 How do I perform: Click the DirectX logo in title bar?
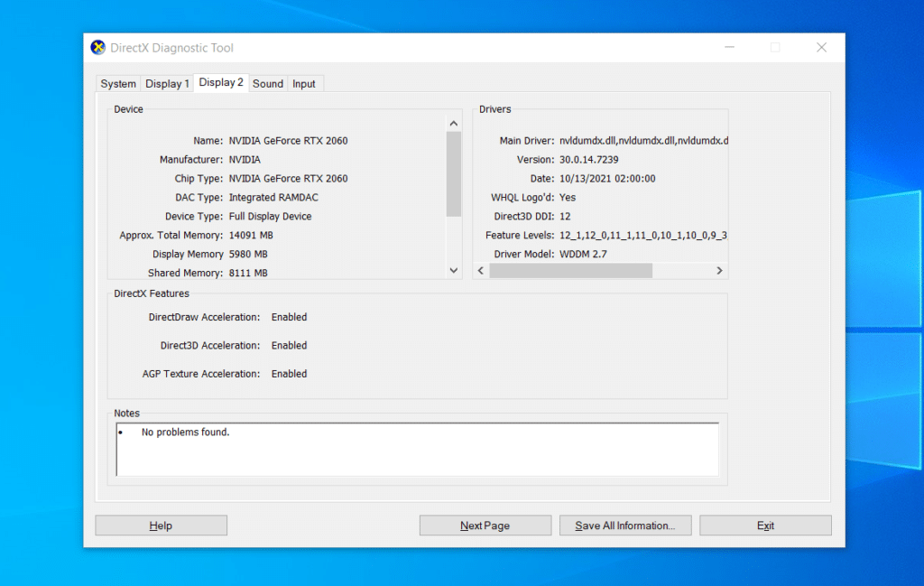[x=98, y=48]
